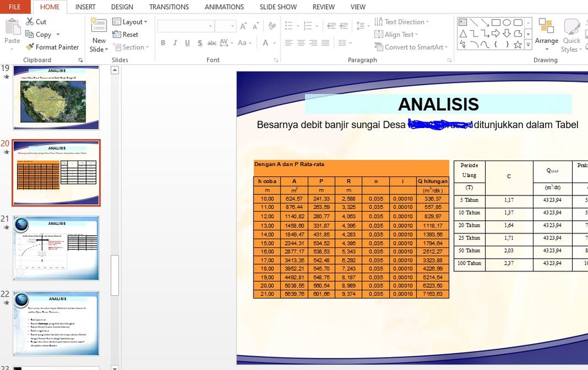Toggle the Clear All Formatting button
Screen dimensions: 588x370
pyautogui.click(x=272, y=26)
